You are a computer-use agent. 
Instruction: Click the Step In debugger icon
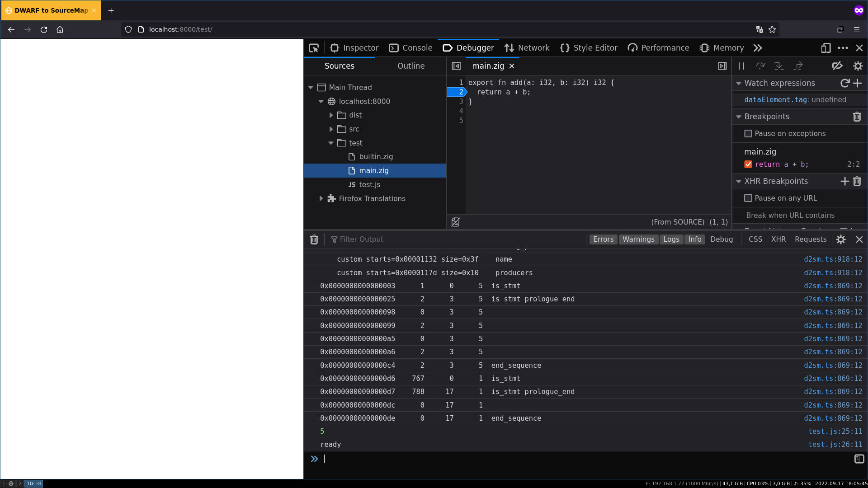779,66
